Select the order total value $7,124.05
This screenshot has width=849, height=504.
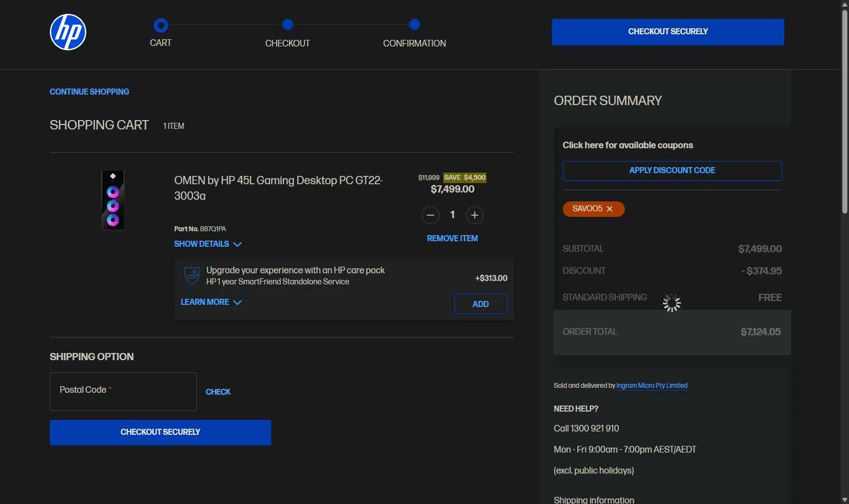760,332
